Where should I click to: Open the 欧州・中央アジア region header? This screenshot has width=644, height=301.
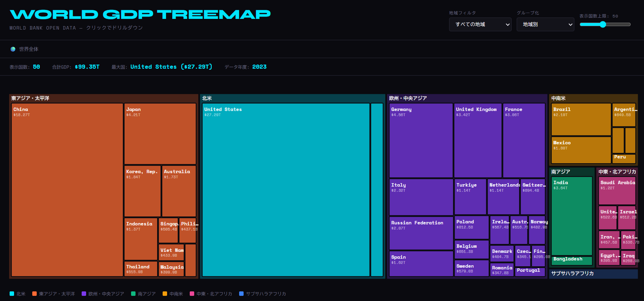pyautogui.click(x=408, y=98)
